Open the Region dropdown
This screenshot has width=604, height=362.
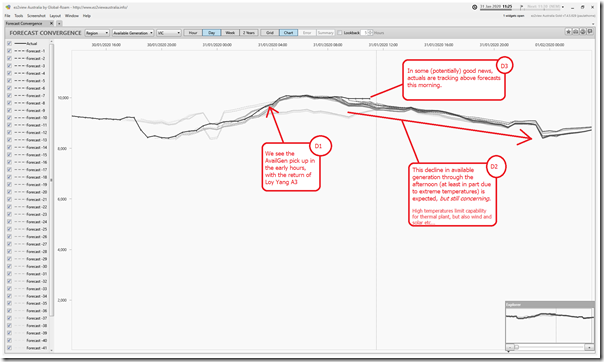click(97, 33)
